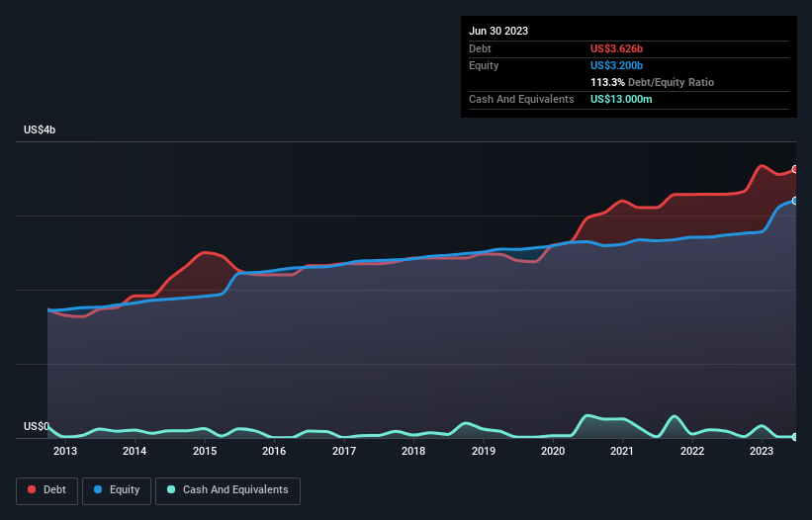Select the blue Equity endpoint marker
This screenshot has height=520, width=812.
click(795, 201)
